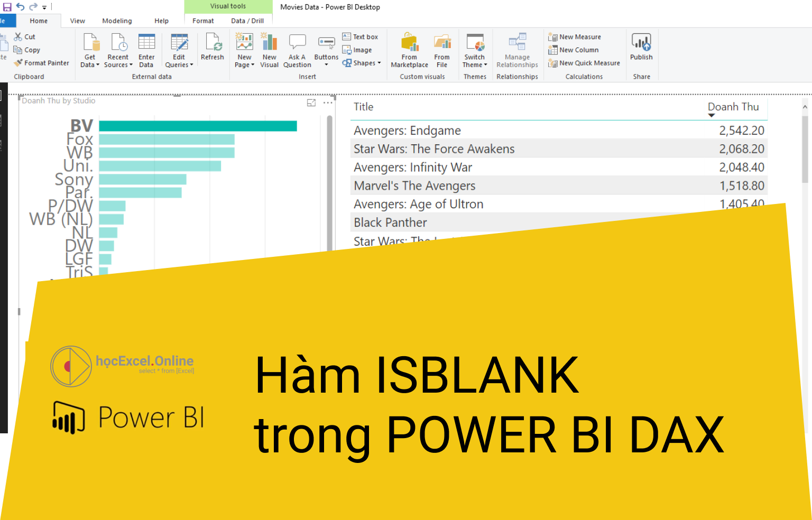Get custom visual From Marketplace
Image resolution: width=812 pixels, height=520 pixels.
(410, 51)
